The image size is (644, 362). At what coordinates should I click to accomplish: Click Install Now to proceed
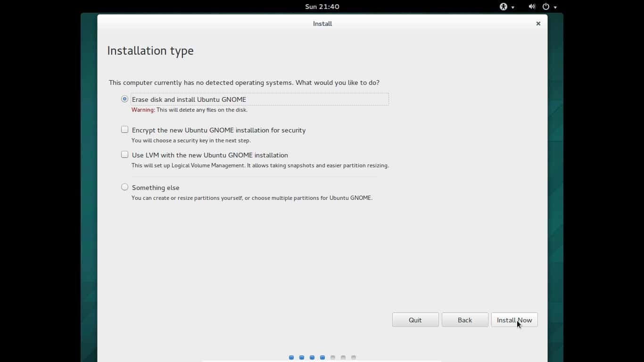(x=514, y=320)
